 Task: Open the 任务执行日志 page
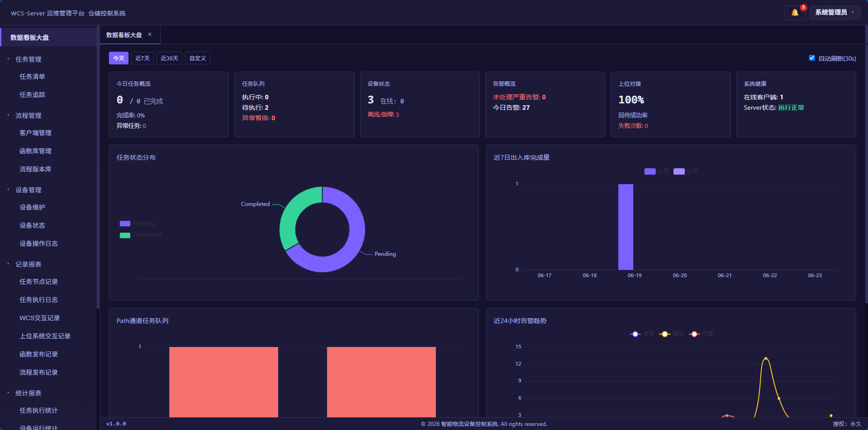point(39,300)
